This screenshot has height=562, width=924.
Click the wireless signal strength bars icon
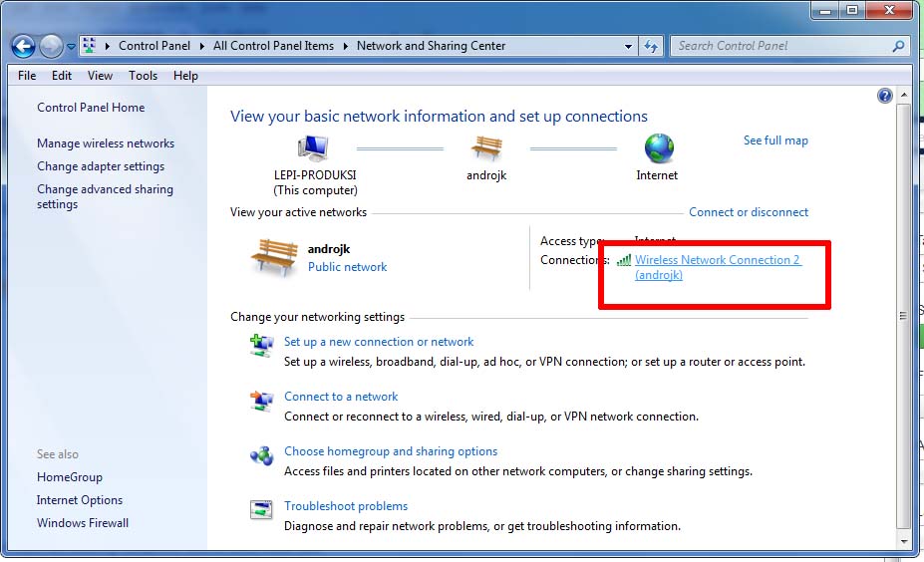623,260
